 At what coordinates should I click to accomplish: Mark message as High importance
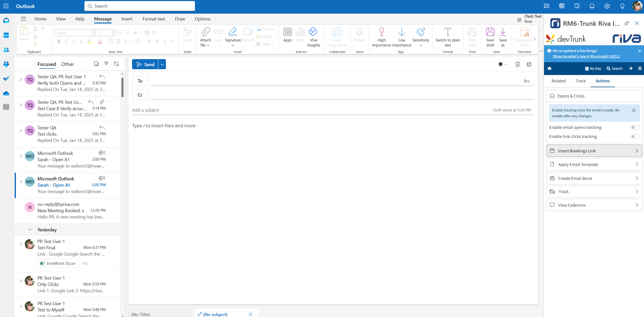(381, 32)
